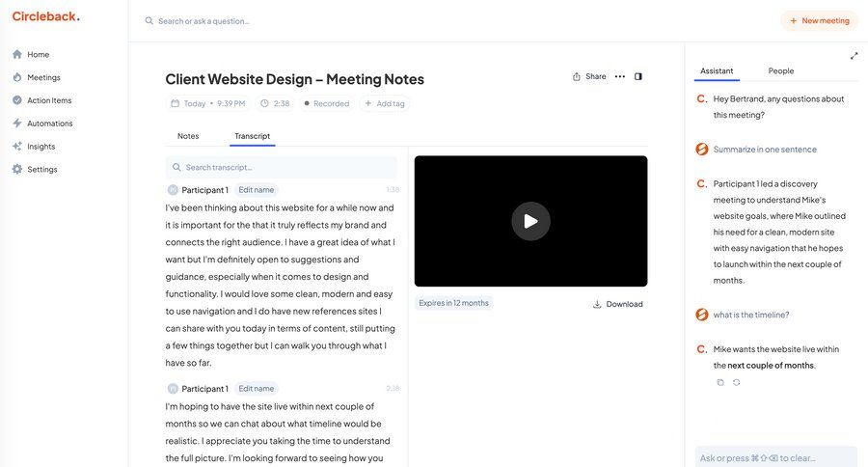Viewport: 868px width, 467px height.
Task: Go to Insights in the sidebar
Action: pyautogui.click(x=41, y=147)
